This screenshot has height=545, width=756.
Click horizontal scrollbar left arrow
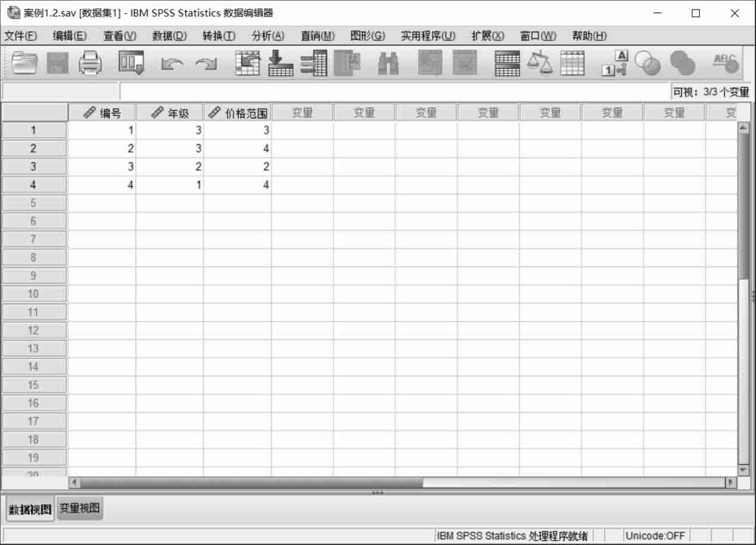pos(74,482)
